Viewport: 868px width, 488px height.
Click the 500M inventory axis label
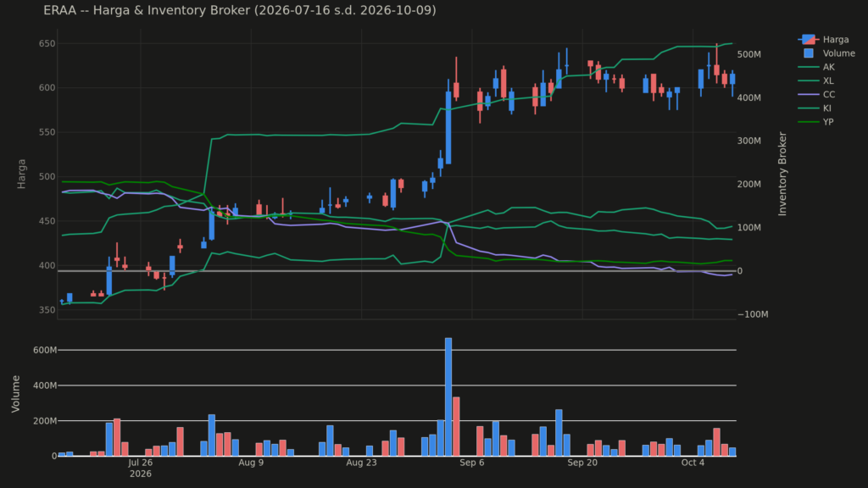click(x=749, y=54)
